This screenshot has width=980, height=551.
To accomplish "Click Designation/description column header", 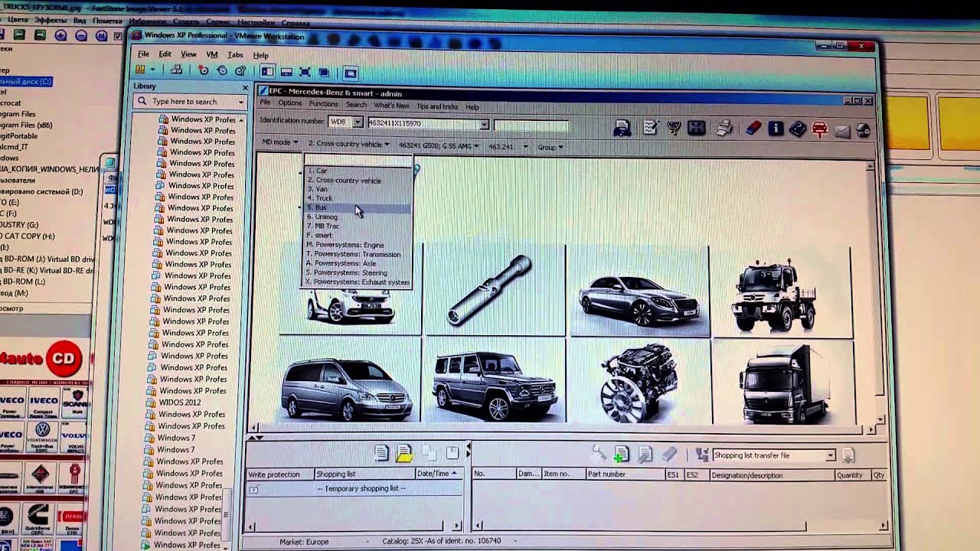I will [x=771, y=475].
